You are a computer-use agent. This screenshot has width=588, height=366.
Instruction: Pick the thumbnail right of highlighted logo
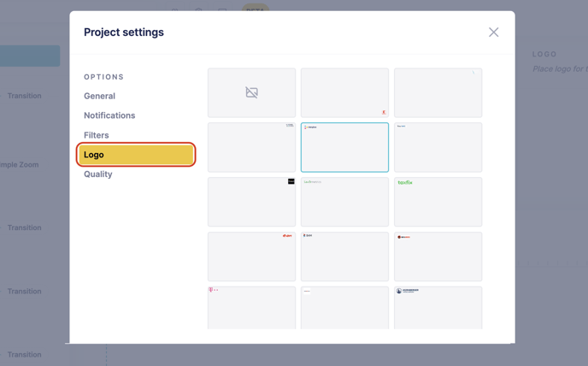pyautogui.click(x=438, y=147)
